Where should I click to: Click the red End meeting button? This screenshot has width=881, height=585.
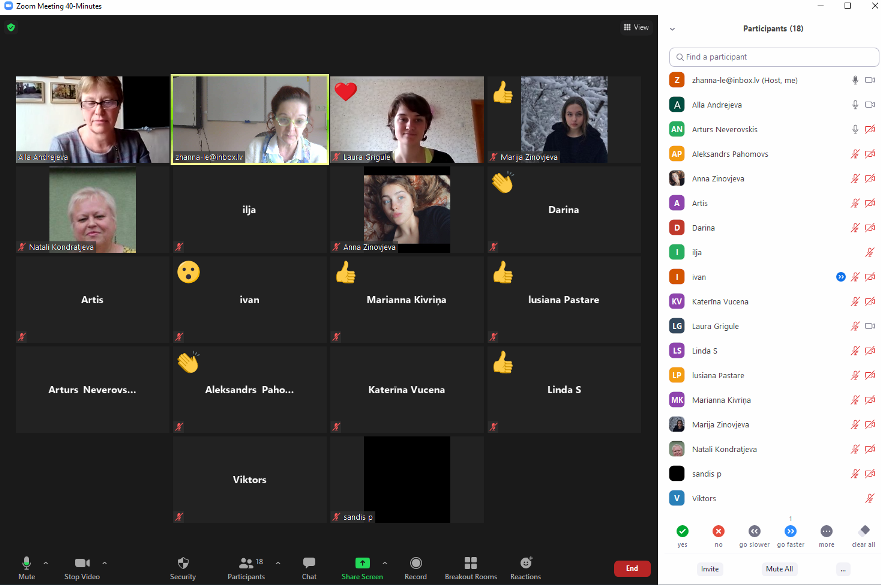[x=632, y=568]
